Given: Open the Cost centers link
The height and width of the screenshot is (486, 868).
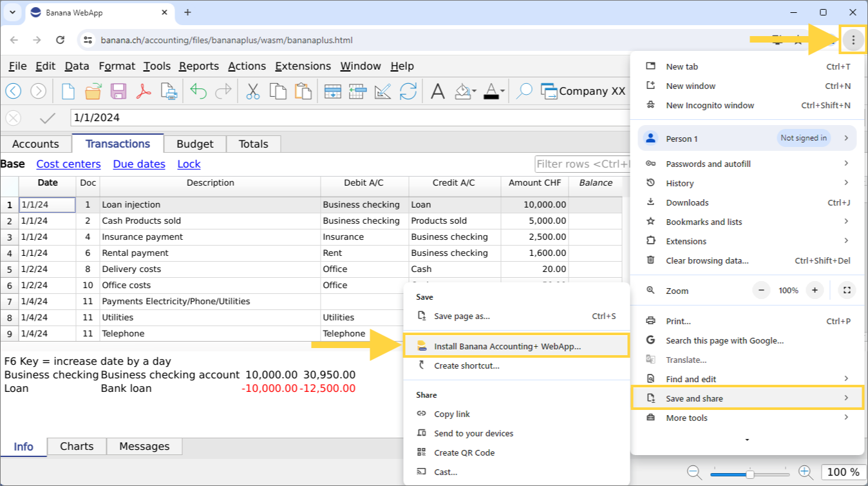Looking at the screenshot, I should pyautogui.click(x=68, y=164).
